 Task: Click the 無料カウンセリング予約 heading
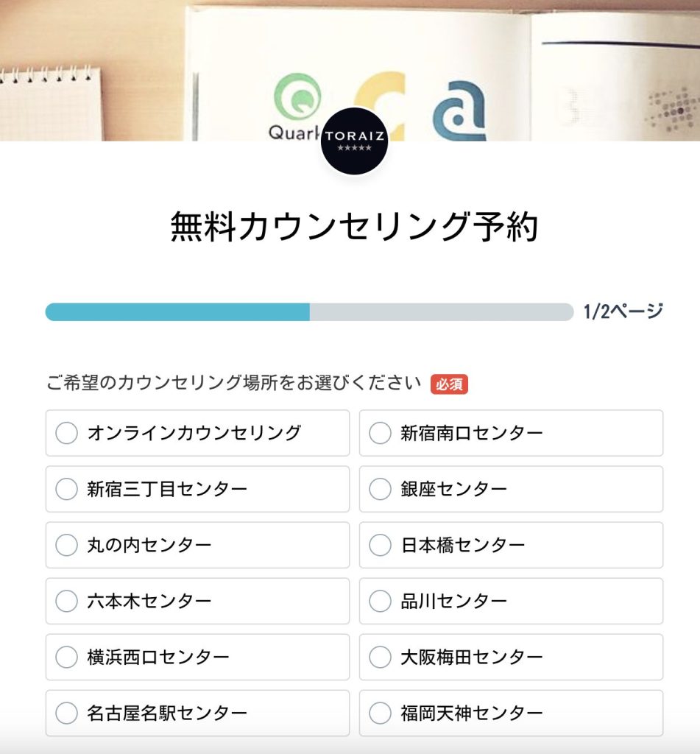354,226
